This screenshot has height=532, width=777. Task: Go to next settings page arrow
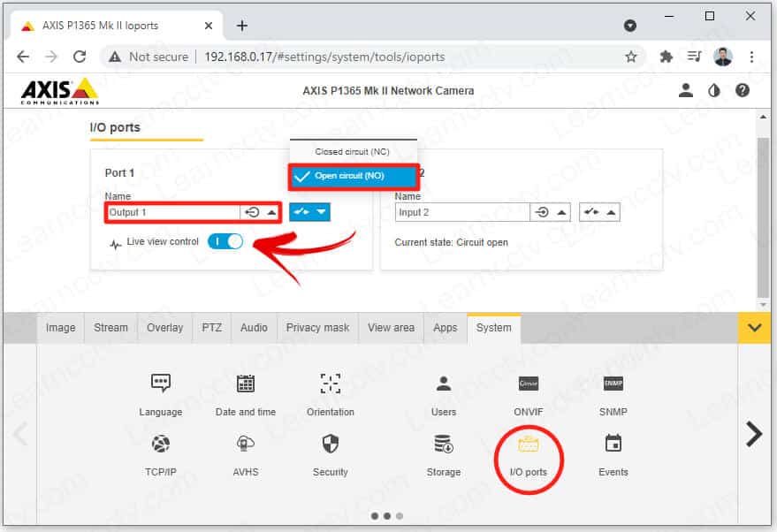[753, 434]
